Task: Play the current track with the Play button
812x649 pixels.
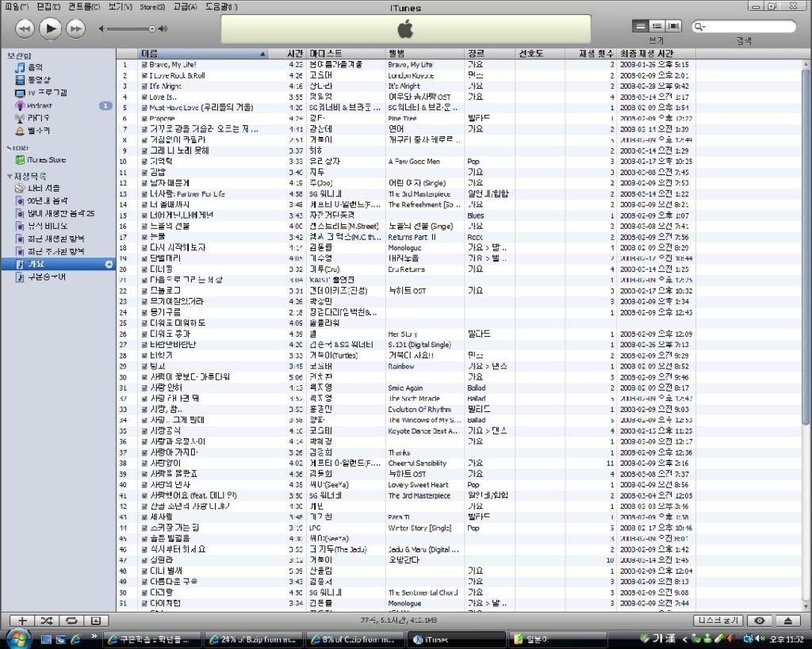Action: [x=50, y=29]
